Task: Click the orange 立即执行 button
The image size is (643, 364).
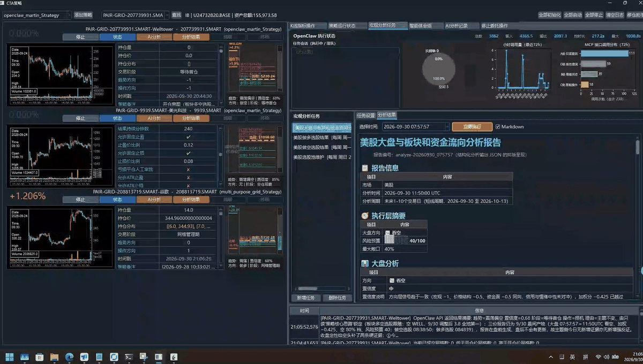Action: [472, 127]
